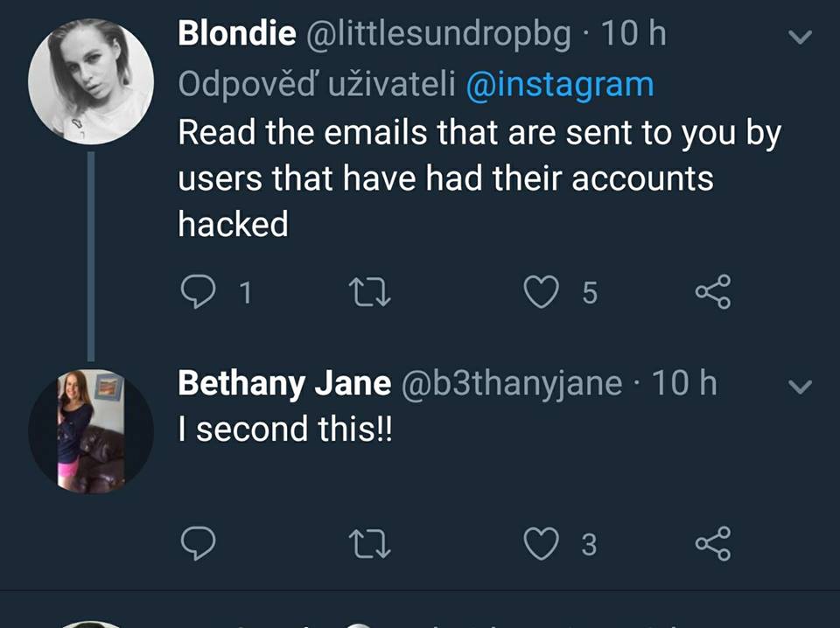Like Bethany Jane's tweet
840x628 pixels.
(541, 544)
